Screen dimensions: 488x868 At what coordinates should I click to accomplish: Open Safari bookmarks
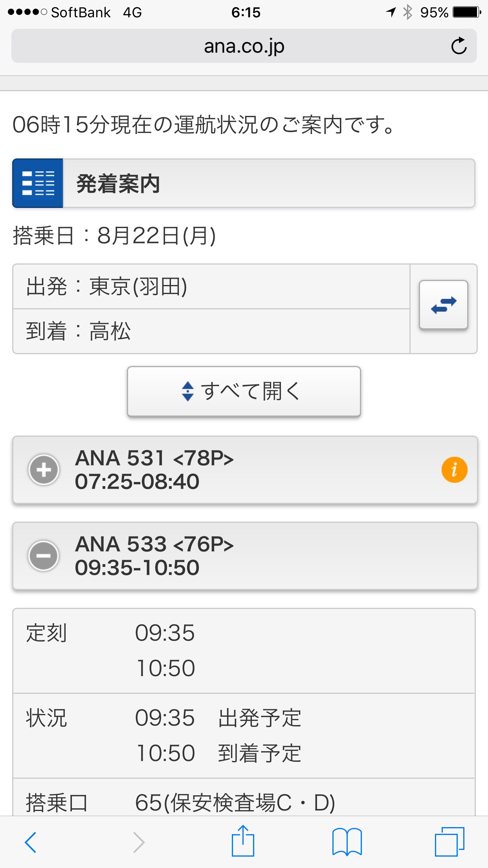[347, 842]
